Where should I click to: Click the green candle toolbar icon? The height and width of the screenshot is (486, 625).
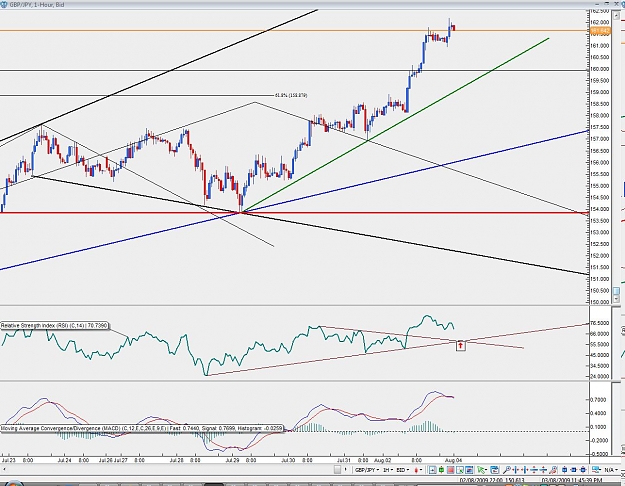442,470
